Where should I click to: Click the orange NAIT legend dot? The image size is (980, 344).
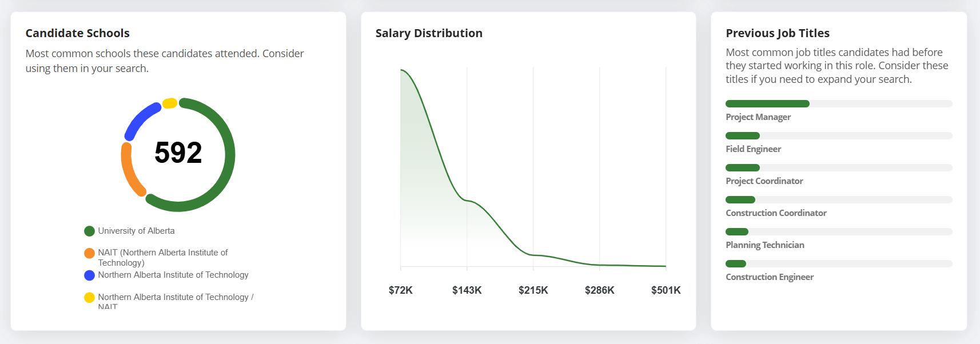point(89,253)
